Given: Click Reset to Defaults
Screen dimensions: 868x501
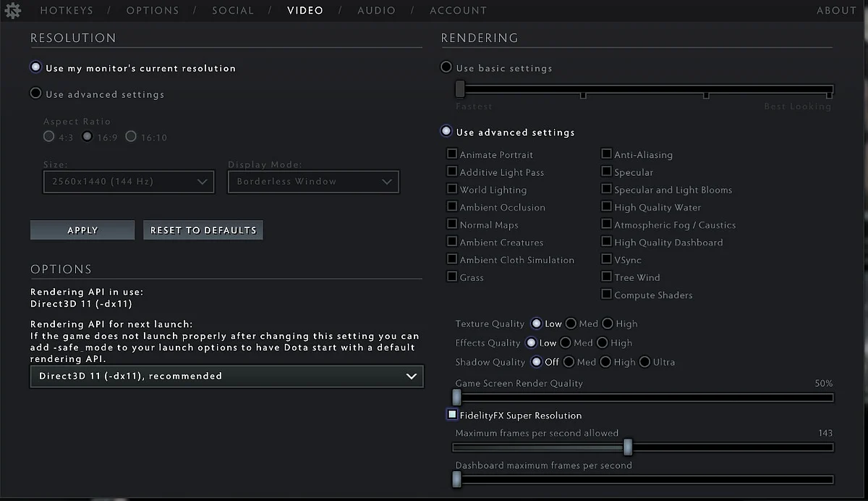Looking at the screenshot, I should point(203,230).
